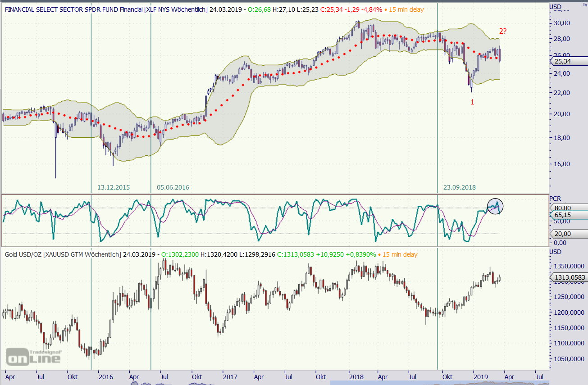Screen dimensions: 588x385
Task: Click the 2018 label on the time axis
Action: [x=356, y=376]
